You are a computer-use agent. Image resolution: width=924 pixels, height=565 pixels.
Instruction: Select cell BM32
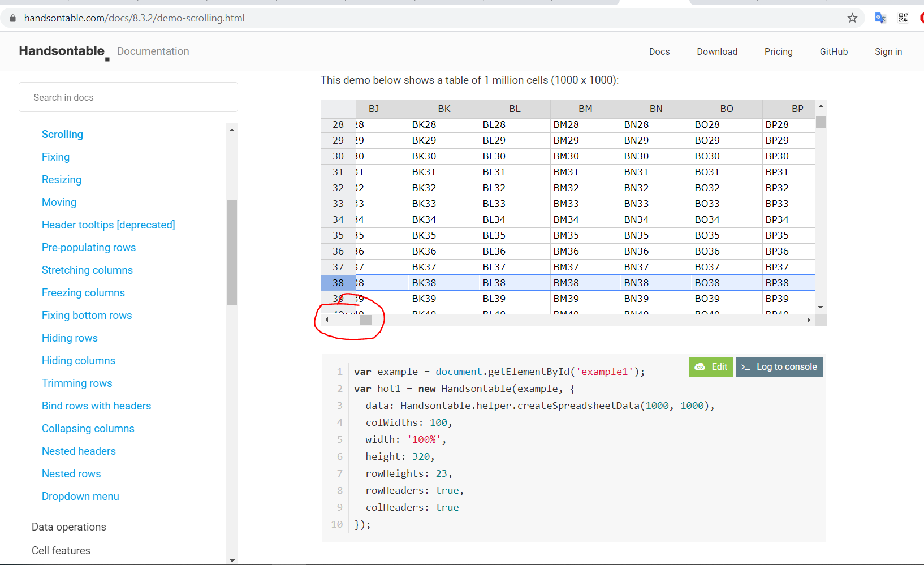point(586,188)
